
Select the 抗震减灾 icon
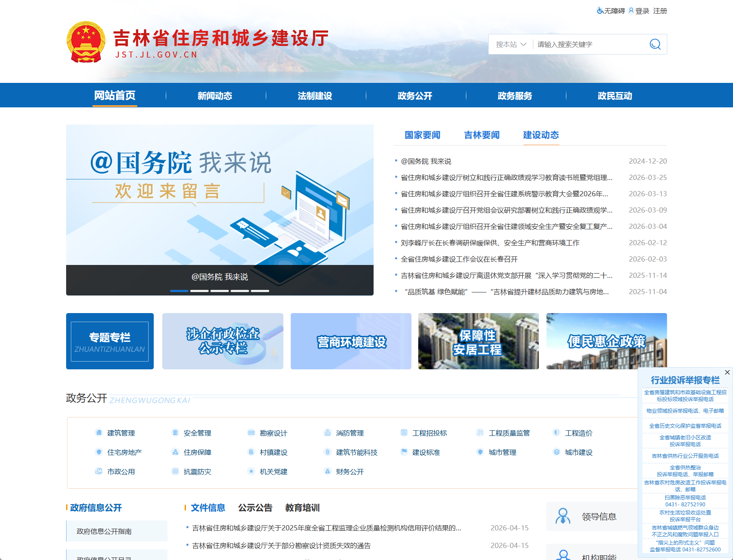pos(175,472)
